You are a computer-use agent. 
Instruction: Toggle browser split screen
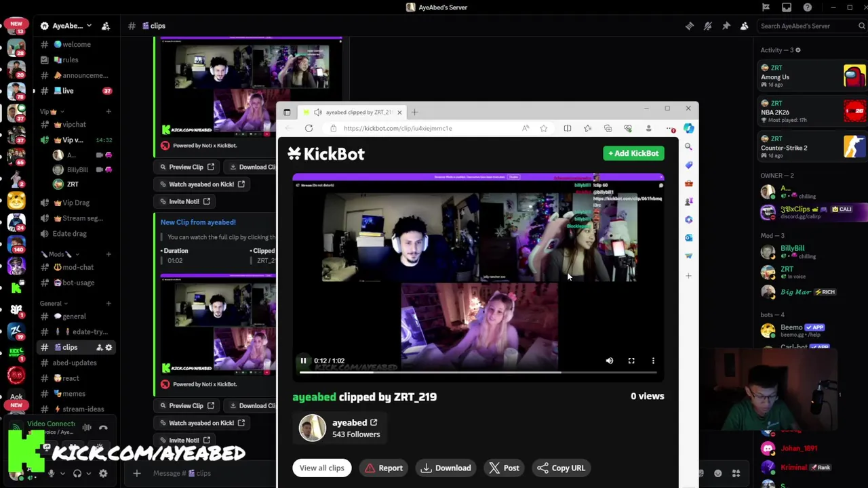[x=568, y=128]
